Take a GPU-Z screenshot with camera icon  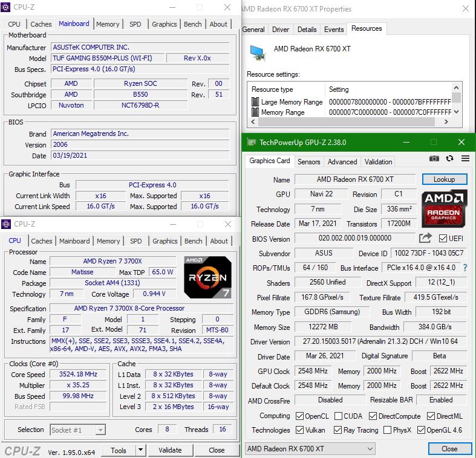(434, 158)
